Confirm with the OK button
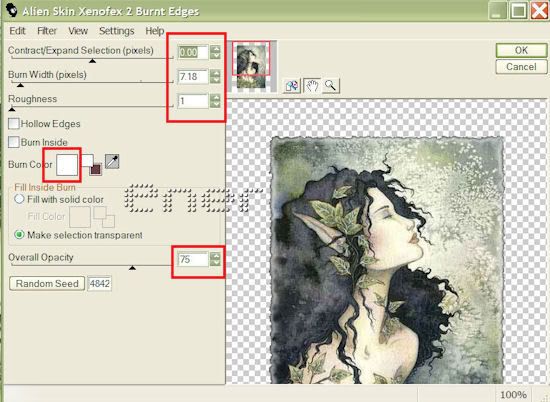The image size is (550, 402). point(521,50)
